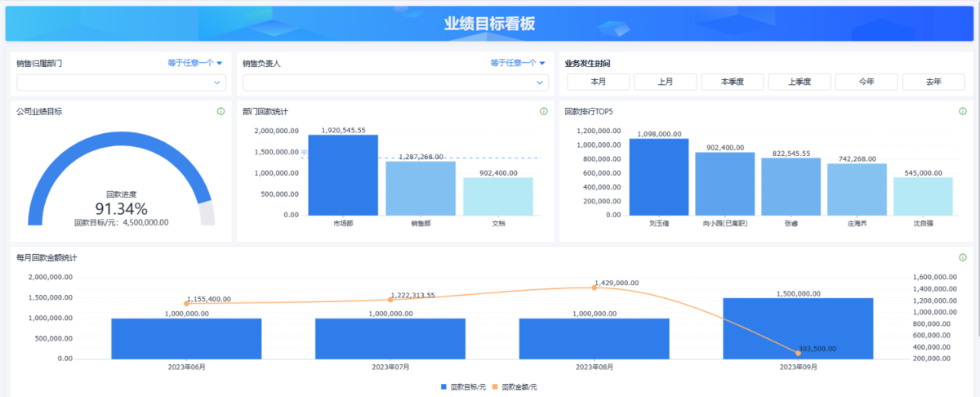Select the 上季度 time filter

[800, 82]
